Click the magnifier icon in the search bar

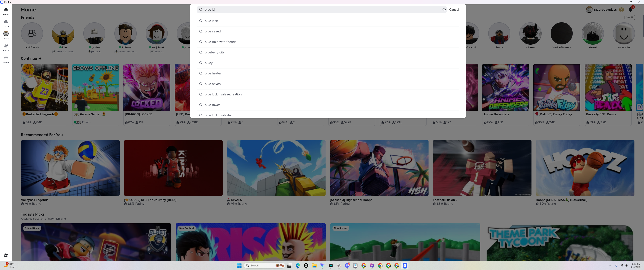click(x=201, y=10)
